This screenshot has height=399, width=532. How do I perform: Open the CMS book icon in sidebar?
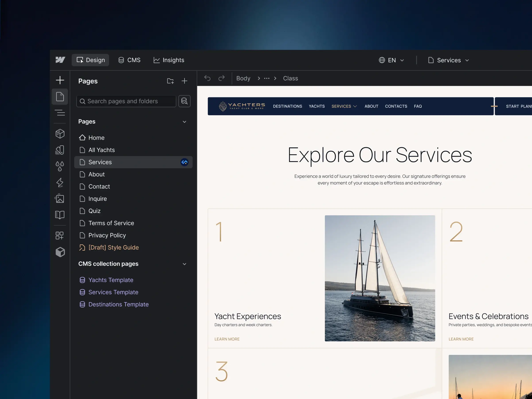pos(60,215)
